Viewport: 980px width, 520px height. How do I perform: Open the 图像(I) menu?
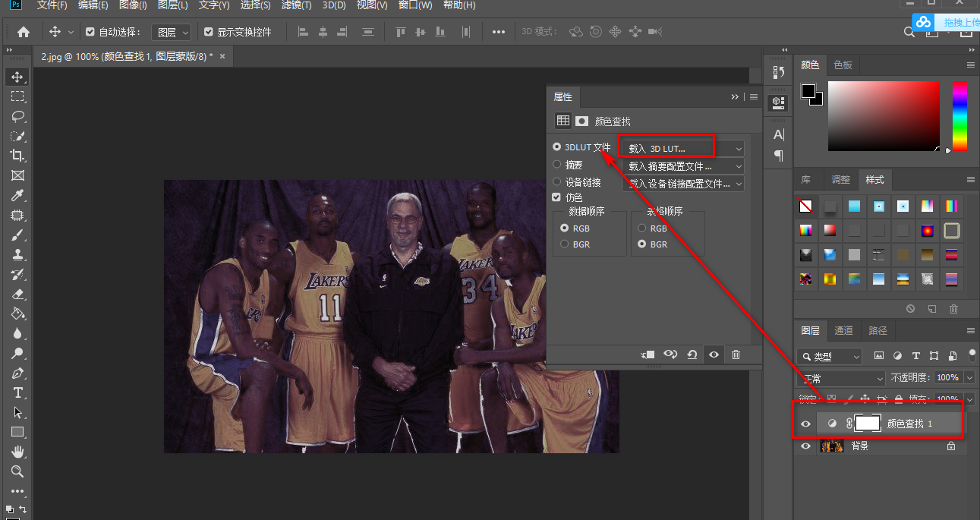(x=133, y=5)
